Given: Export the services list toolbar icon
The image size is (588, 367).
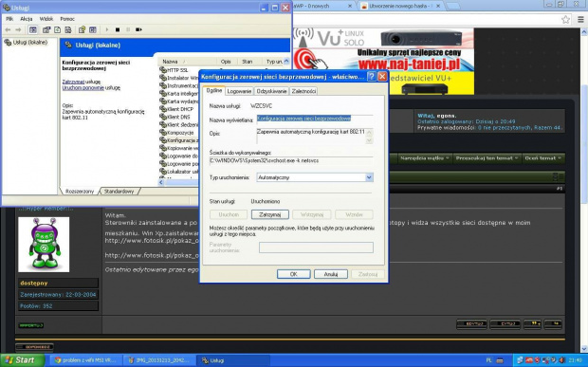Looking at the screenshot, I should click(68, 29).
